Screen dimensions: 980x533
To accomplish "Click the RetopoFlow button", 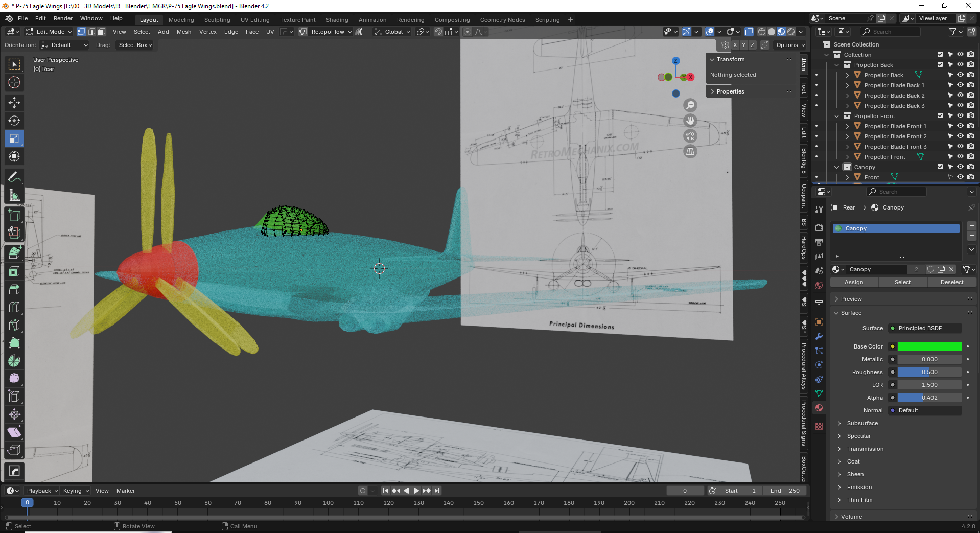I will click(x=328, y=32).
